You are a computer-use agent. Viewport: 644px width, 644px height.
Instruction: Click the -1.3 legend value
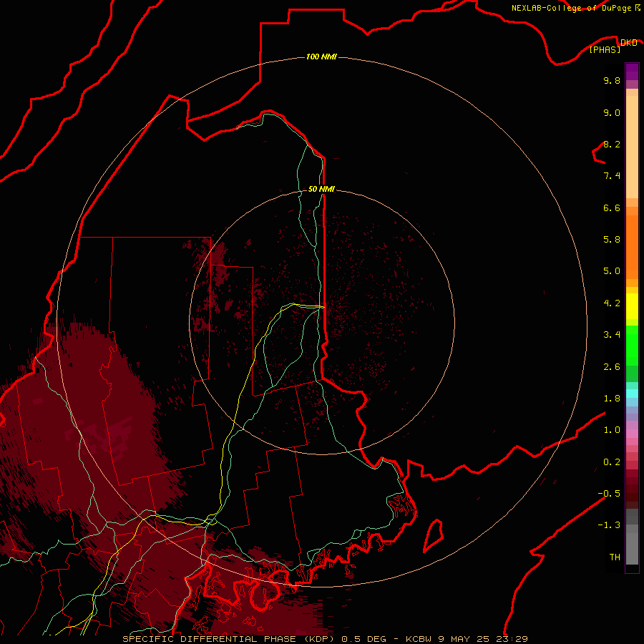[x=609, y=525]
